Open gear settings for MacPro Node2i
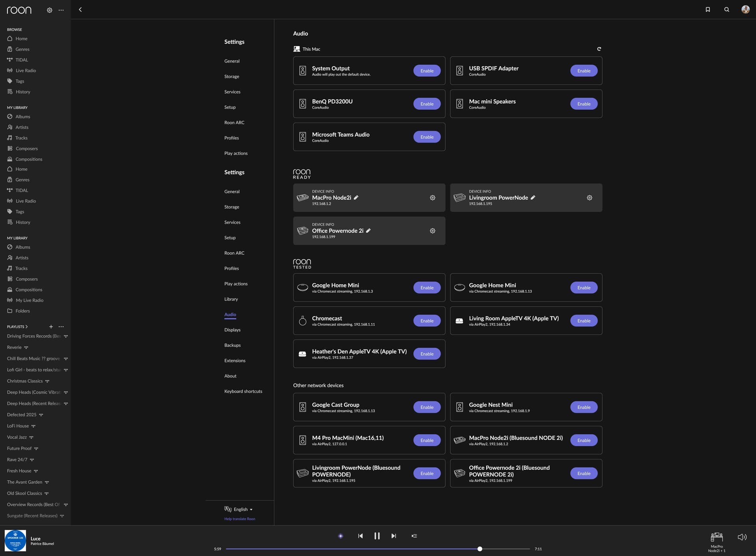The height and width of the screenshot is (556, 756). coord(432,198)
